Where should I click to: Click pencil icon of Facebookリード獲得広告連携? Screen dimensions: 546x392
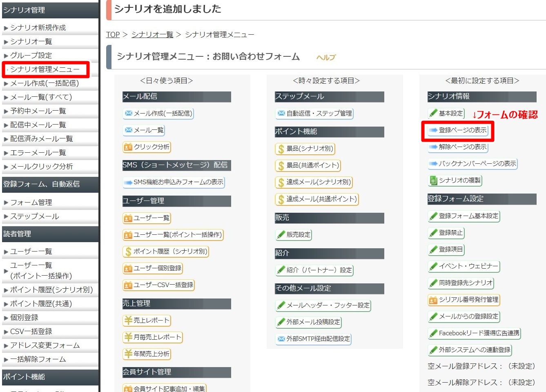[x=433, y=333]
